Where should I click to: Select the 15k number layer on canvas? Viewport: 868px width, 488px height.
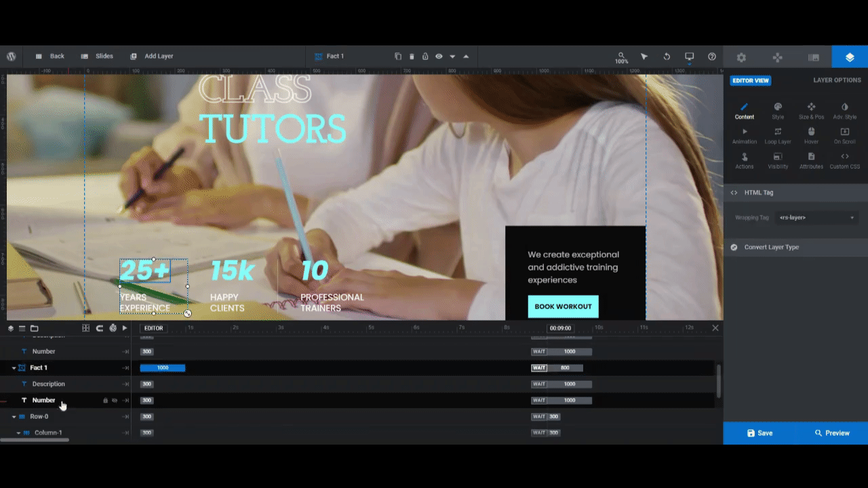(232, 271)
